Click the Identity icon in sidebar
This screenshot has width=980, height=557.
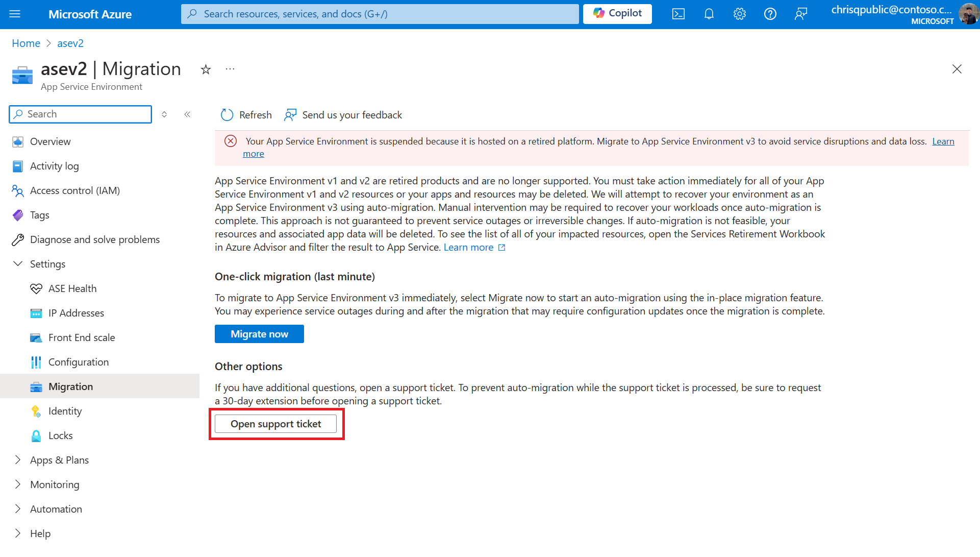click(x=36, y=411)
